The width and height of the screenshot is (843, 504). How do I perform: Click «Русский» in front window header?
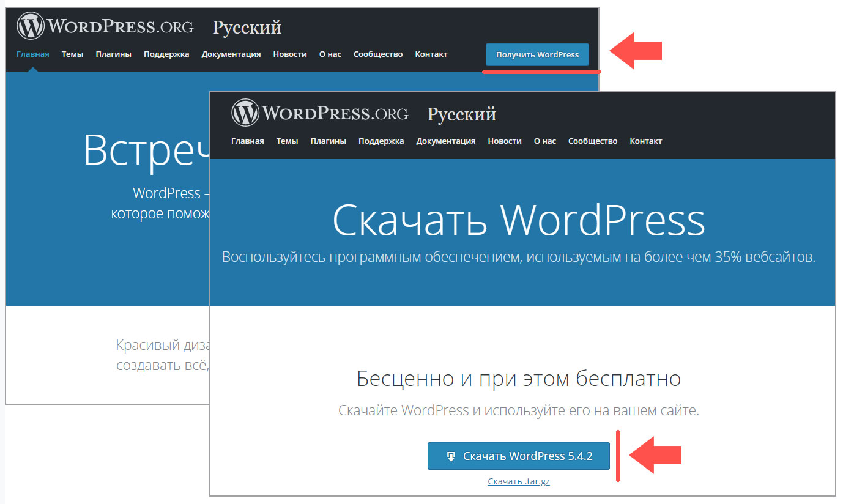[462, 114]
